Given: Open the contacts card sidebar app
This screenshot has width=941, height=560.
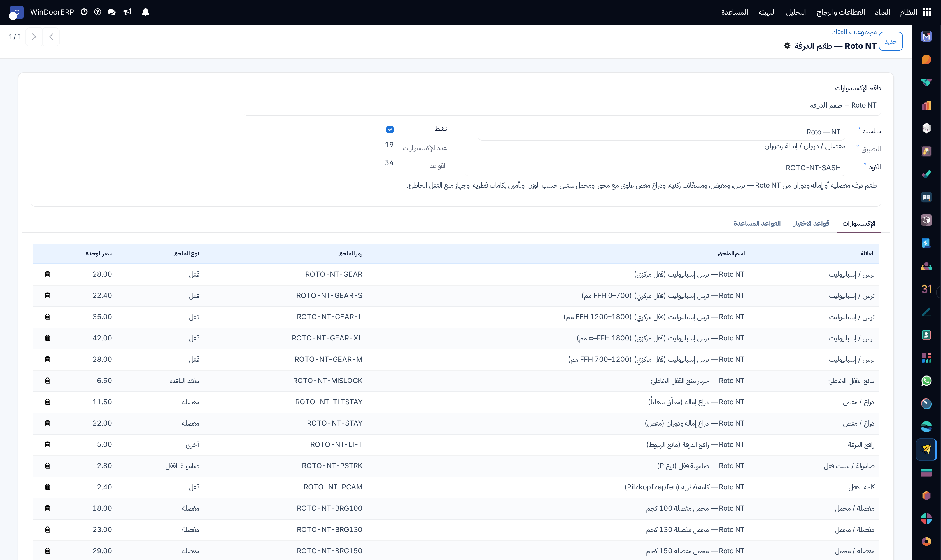Looking at the screenshot, I should pos(926,335).
